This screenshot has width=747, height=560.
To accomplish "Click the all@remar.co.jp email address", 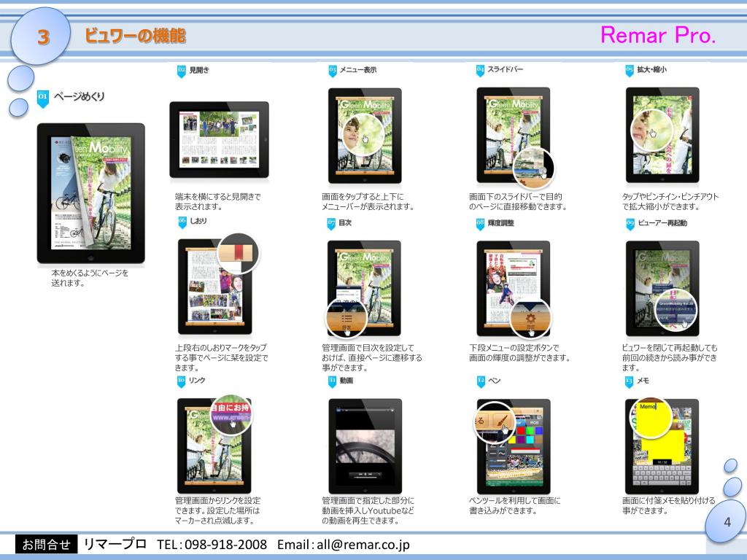I will (x=363, y=544).
